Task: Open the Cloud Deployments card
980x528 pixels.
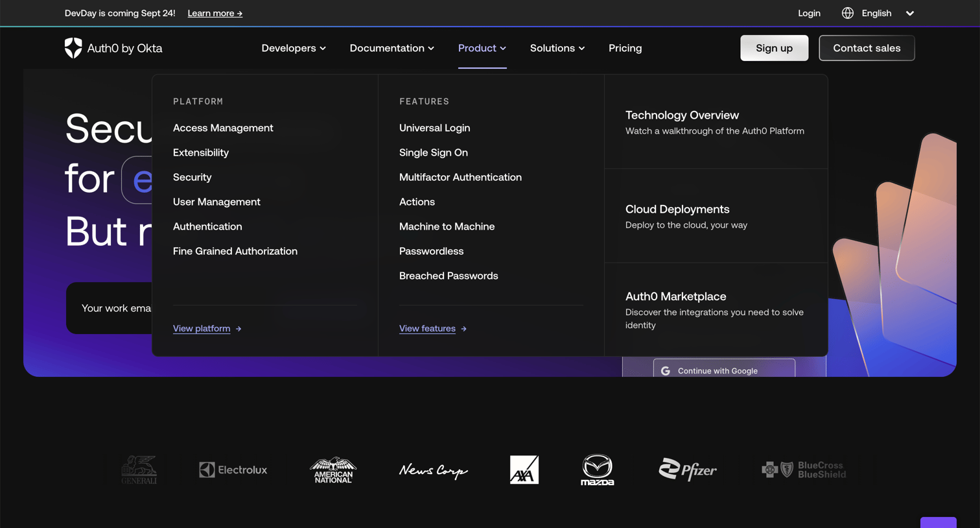Action: tap(716, 216)
